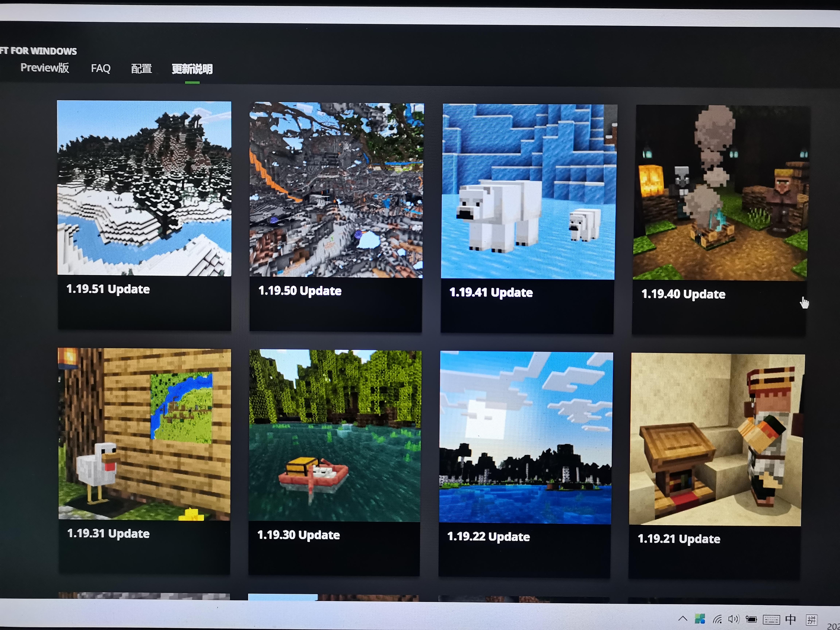Click the 拼 Pinyin IME icon
The image size is (840, 630).
(812, 620)
